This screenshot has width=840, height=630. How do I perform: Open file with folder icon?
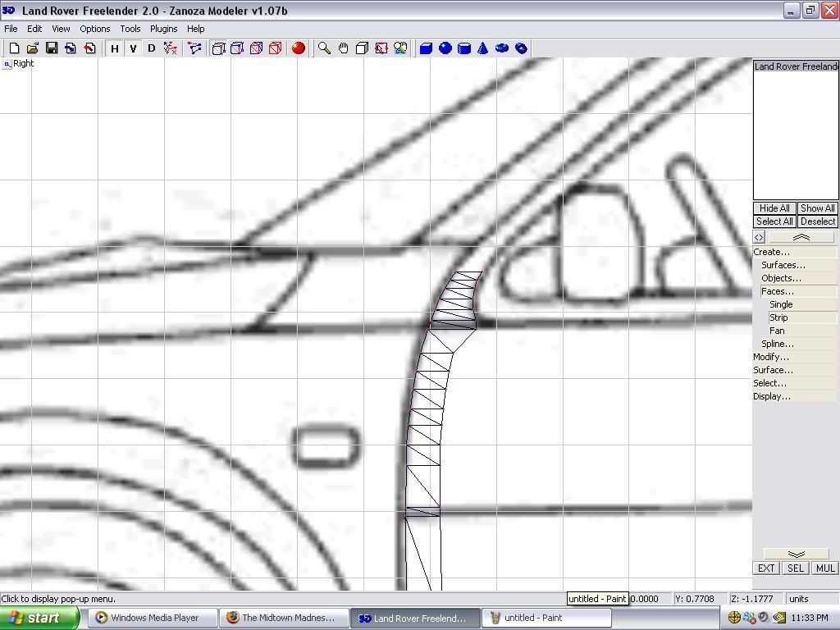pyautogui.click(x=33, y=48)
